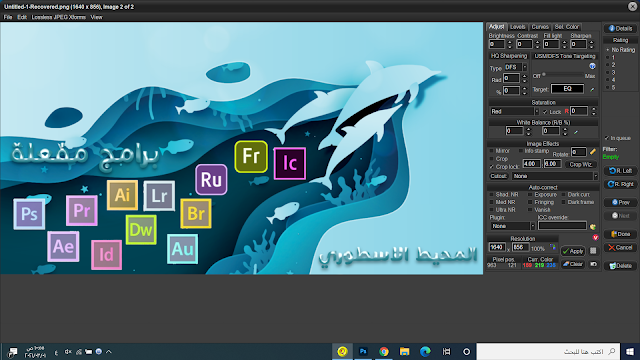Click the grid icon beside Apply
This screenshot has height=360, width=640.
(593, 251)
